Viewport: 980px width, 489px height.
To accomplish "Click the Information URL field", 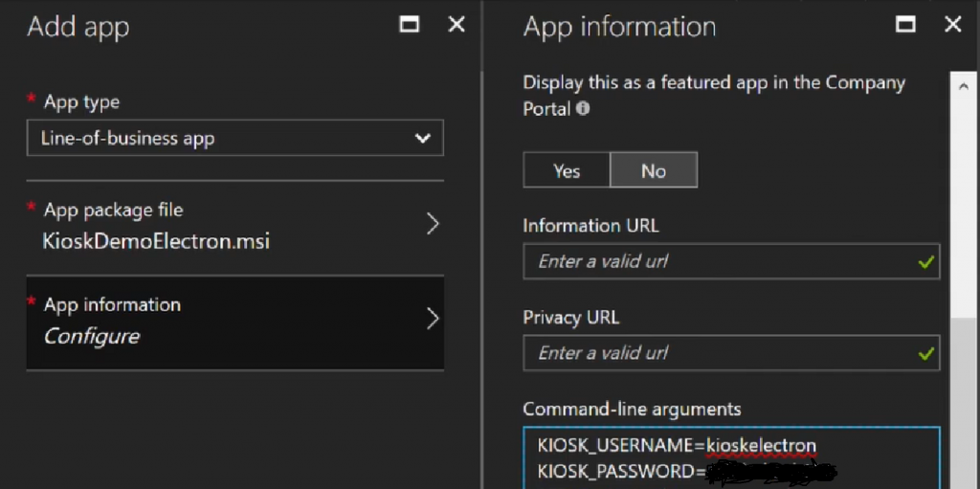I will coord(731,261).
